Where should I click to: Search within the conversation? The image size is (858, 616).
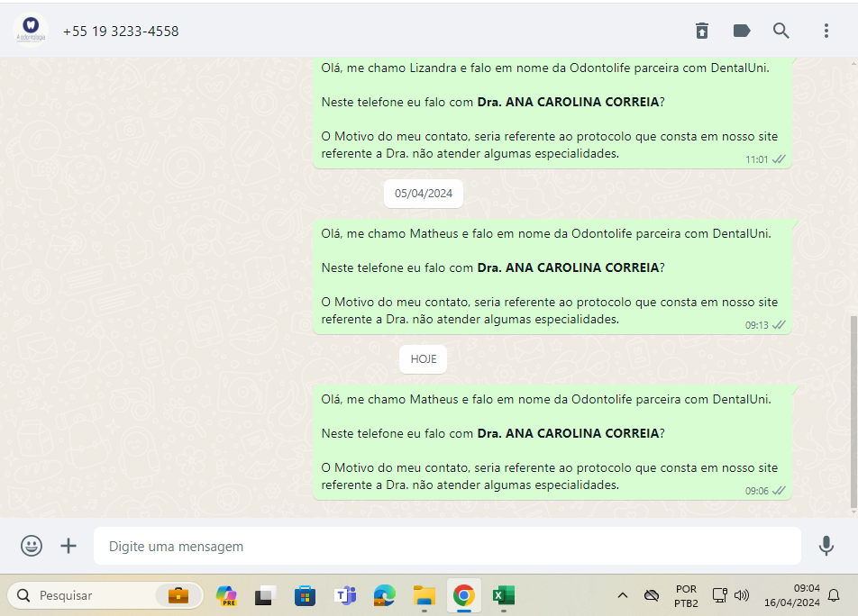[x=780, y=31]
